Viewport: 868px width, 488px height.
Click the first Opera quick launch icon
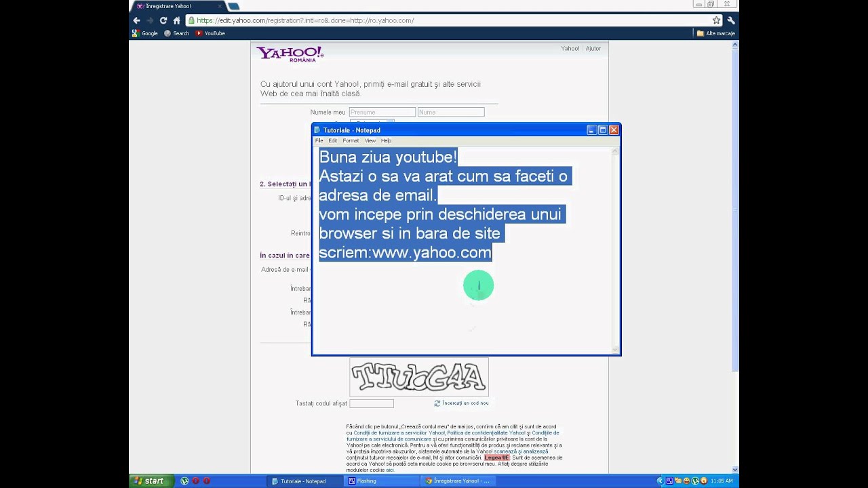[x=196, y=481]
